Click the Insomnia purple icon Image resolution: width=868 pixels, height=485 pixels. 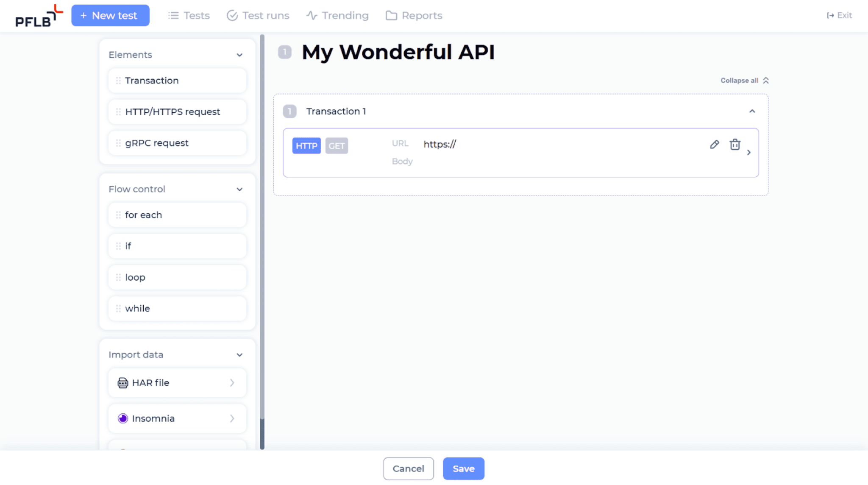[x=122, y=418]
